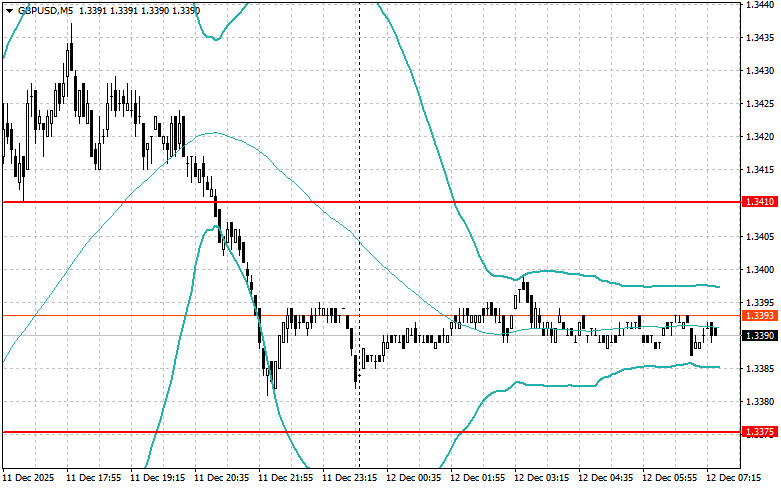The height and width of the screenshot is (489, 781).
Task: Click the red 1.3410 price level label
Action: pos(759,202)
